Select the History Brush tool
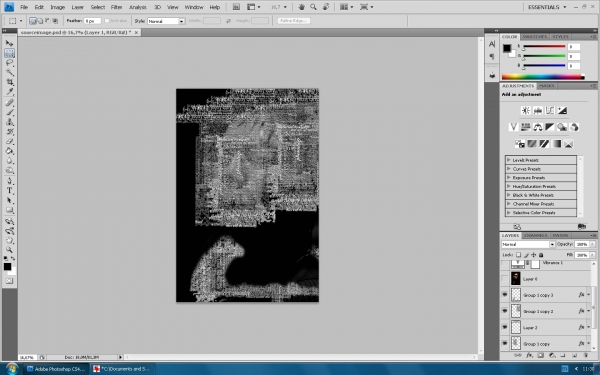The width and height of the screenshot is (600, 375). click(x=10, y=132)
